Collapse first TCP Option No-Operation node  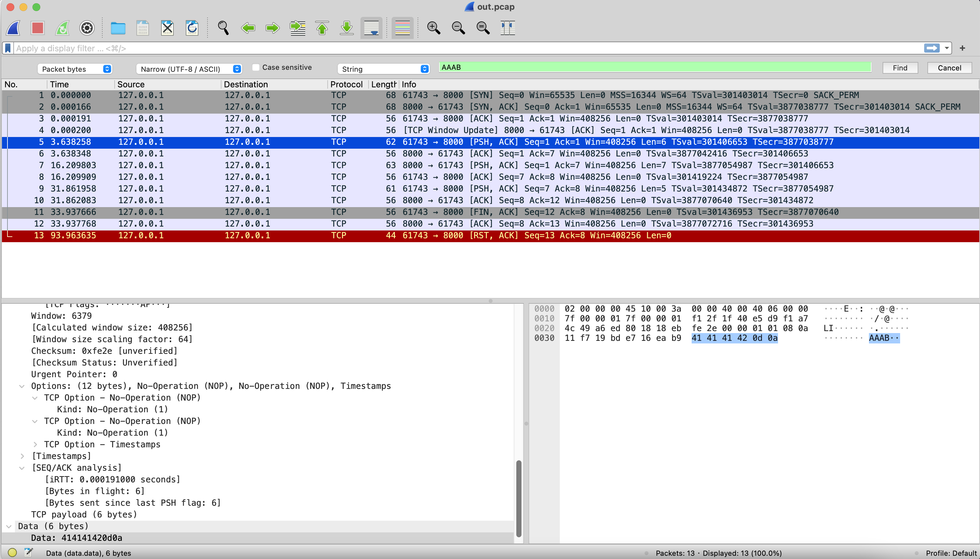coord(35,398)
